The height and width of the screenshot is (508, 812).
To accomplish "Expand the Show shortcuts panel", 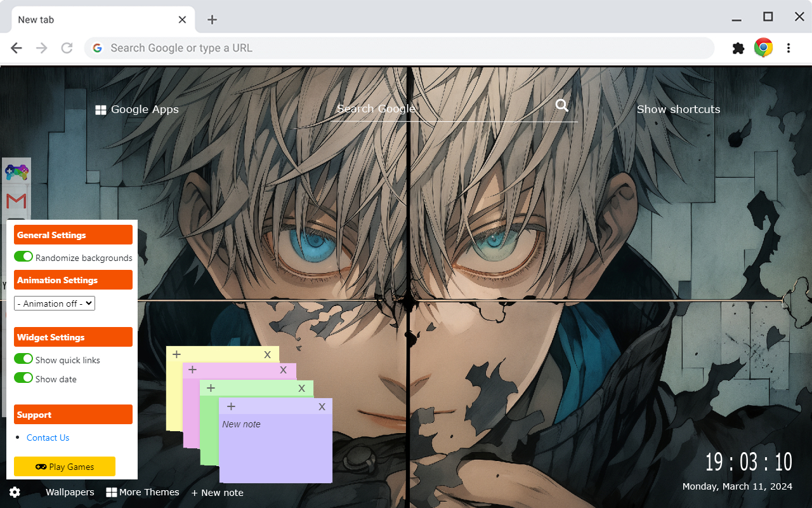I will click(678, 109).
